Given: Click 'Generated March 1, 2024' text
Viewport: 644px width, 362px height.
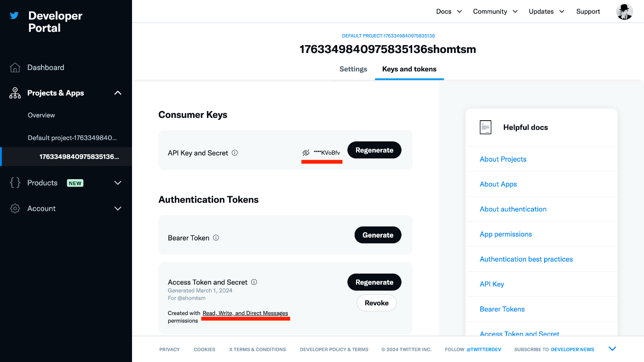Looking at the screenshot, I should [200, 291].
